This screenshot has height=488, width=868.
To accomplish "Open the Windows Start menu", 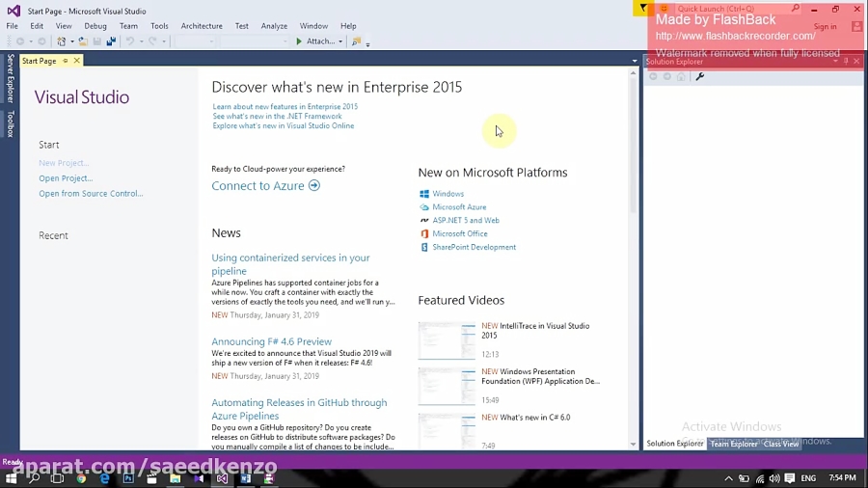I will tap(11, 478).
